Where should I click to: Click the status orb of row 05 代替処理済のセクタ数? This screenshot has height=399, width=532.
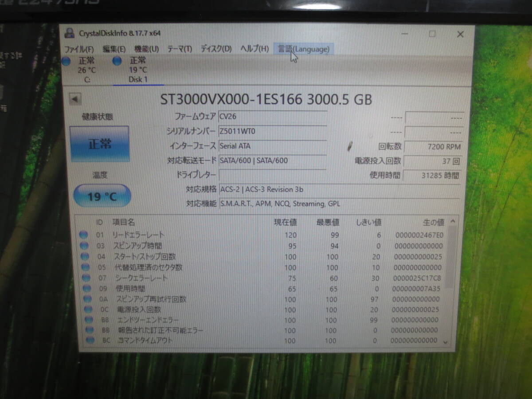(x=85, y=267)
